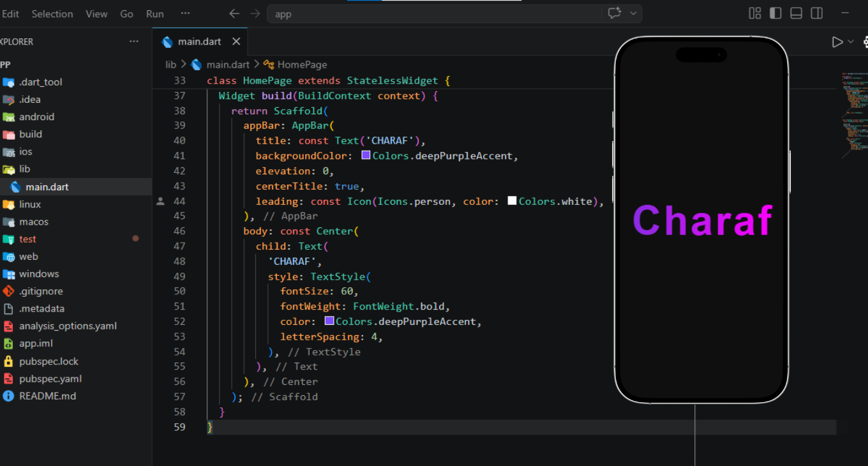Open Explorer views and more actions
The width and height of the screenshot is (868, 466).
tap(134, 41)
